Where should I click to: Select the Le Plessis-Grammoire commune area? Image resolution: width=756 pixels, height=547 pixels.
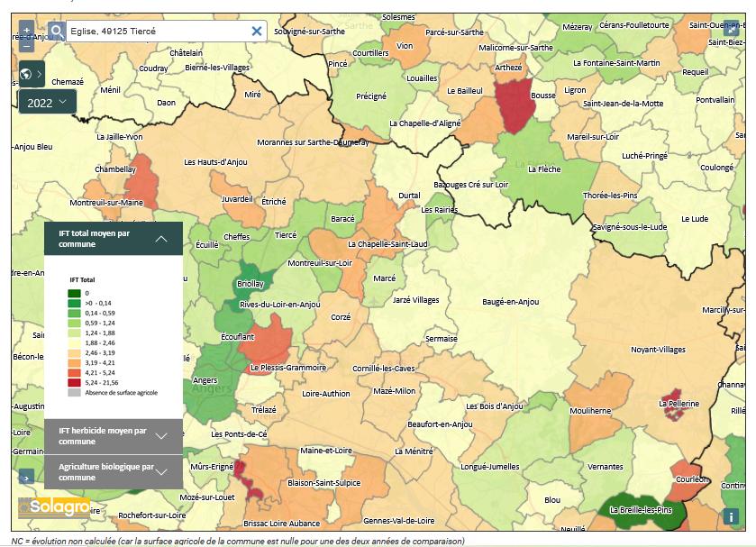(267, 347)
